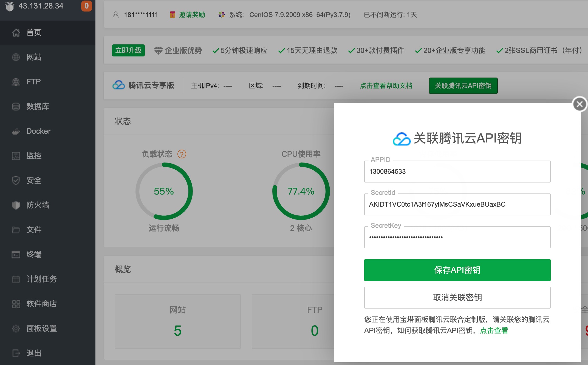Screen dimensions: 588x365
Task: Click the 15天无理由退款 text
Action: tap(312, 51)
